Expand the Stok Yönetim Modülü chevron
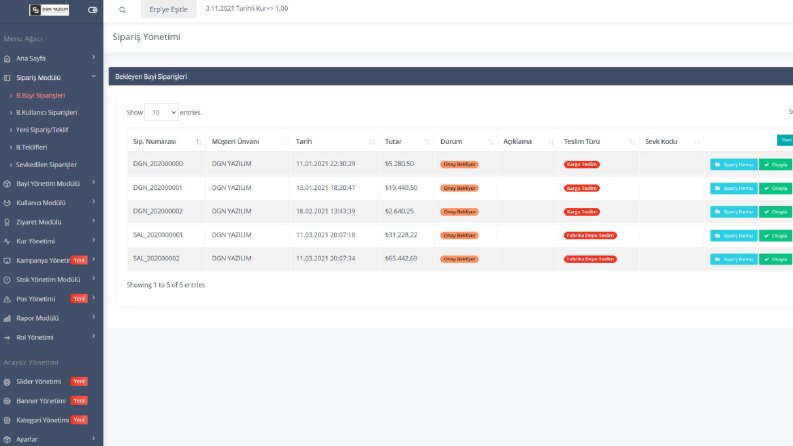Screen dimensions: 793x446 94,279
